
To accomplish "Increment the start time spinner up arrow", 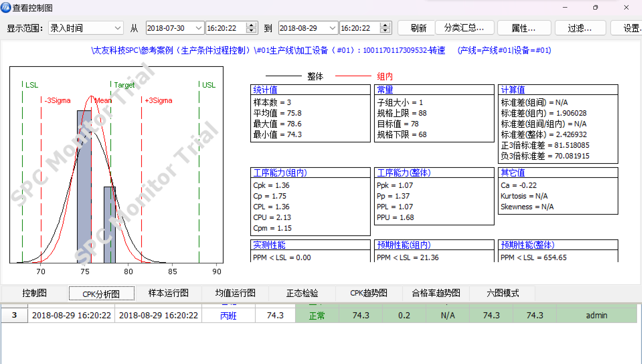I will (251, 25).
